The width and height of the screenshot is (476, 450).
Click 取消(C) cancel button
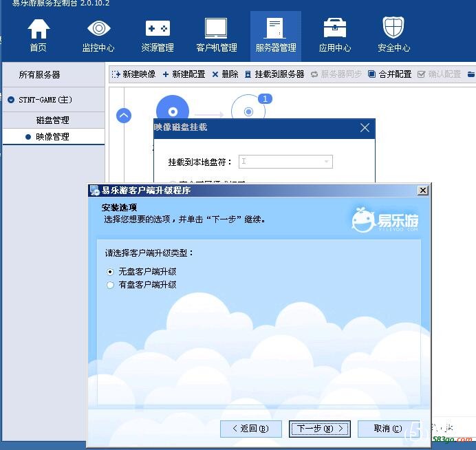(x=388, y=429)
